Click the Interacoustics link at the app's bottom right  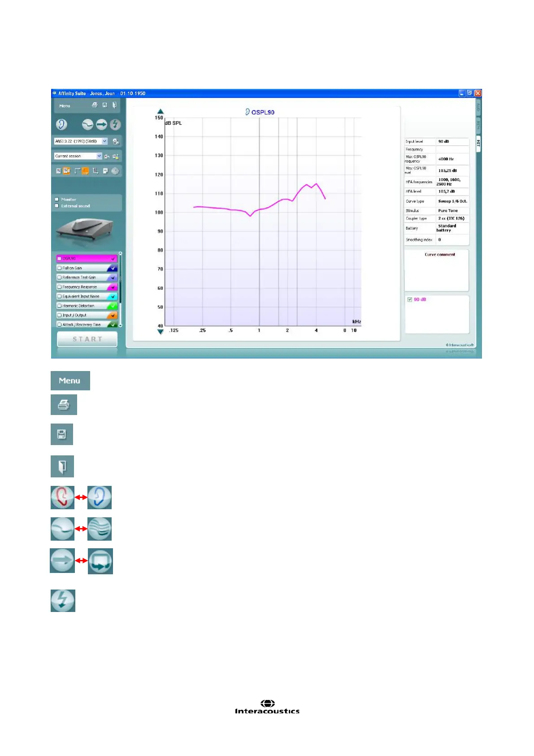click(460, 345)
